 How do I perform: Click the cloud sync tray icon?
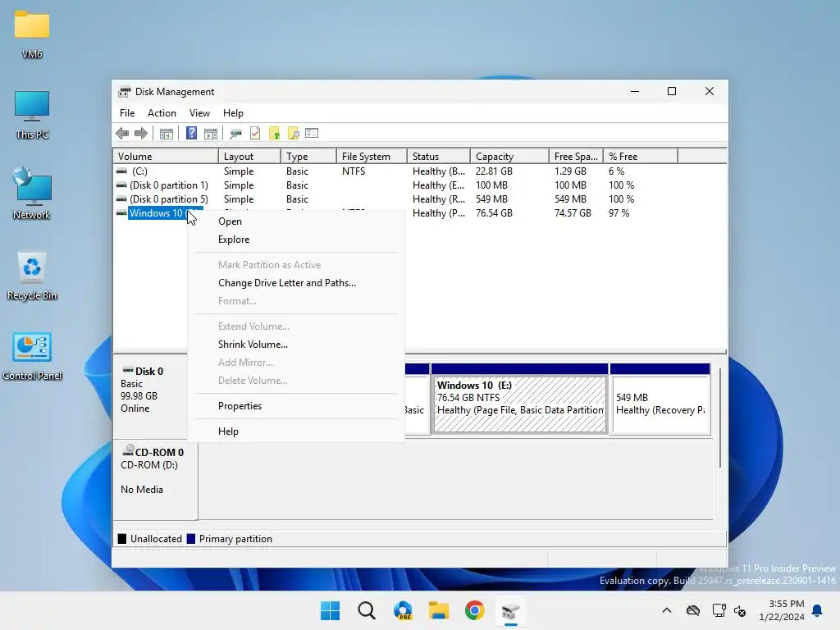[x=693, y=610]
